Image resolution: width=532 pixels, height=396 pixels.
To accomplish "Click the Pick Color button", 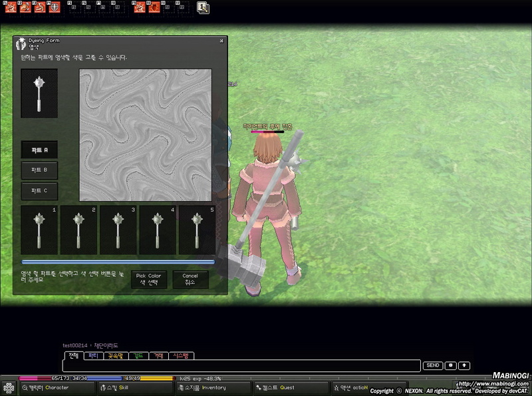I will (149, 280).
